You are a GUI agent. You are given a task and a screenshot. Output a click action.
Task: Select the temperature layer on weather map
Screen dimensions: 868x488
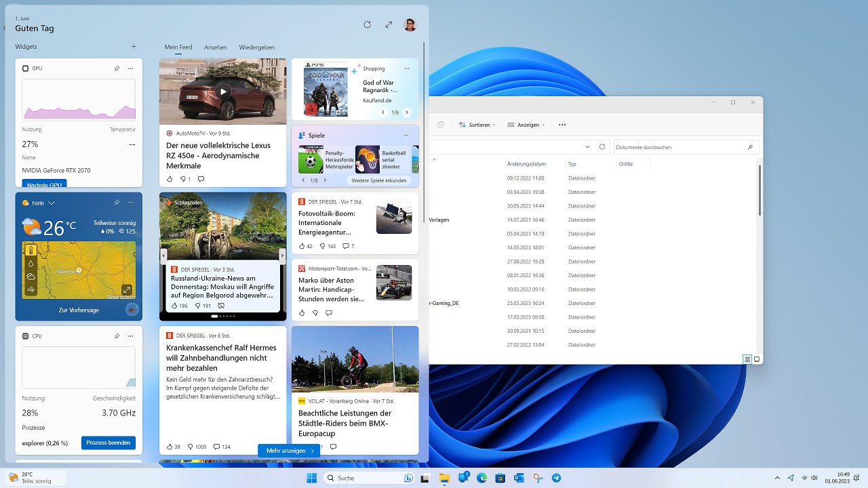(x=31, y=250)
